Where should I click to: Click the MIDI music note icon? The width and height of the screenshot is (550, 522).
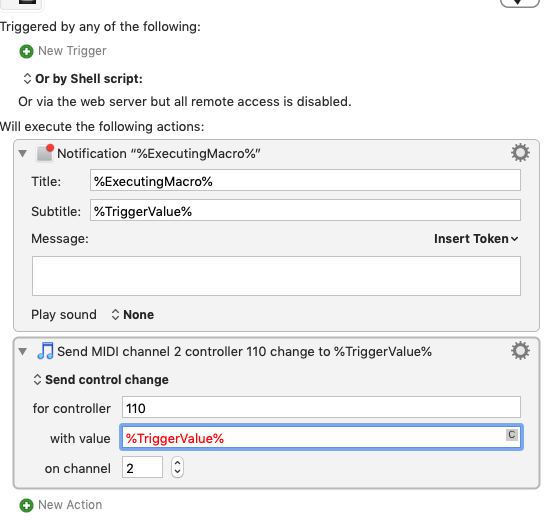[x=45, y=351]
